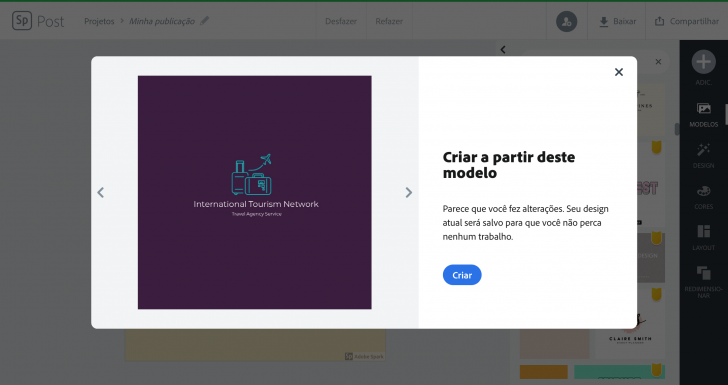Go to Projetos breadcrumb

click(99, 21)
